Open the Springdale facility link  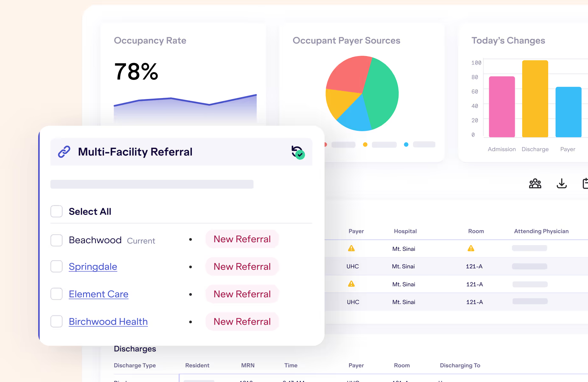pos(93,266)
